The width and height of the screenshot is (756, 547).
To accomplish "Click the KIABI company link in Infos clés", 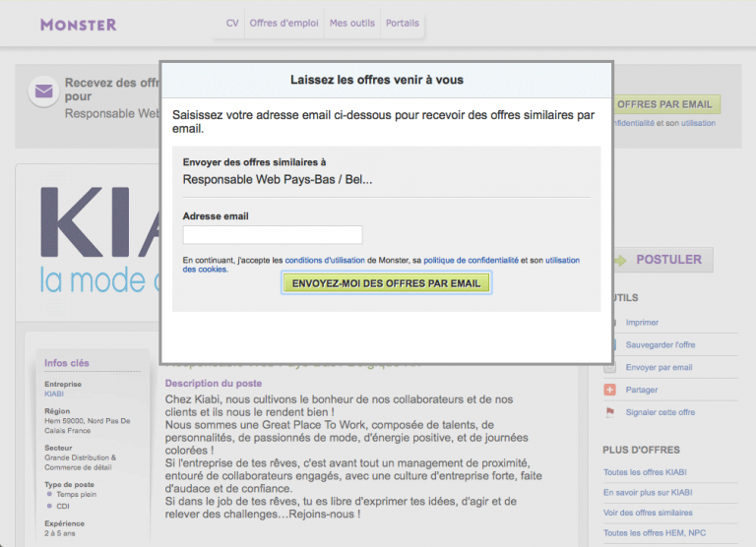I will tap(54, 394).
